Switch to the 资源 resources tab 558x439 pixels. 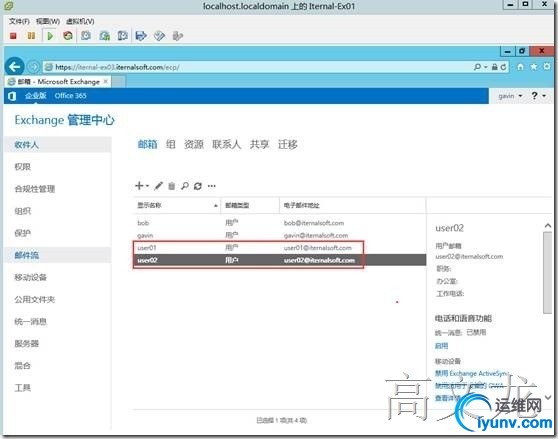coord(194,144)
